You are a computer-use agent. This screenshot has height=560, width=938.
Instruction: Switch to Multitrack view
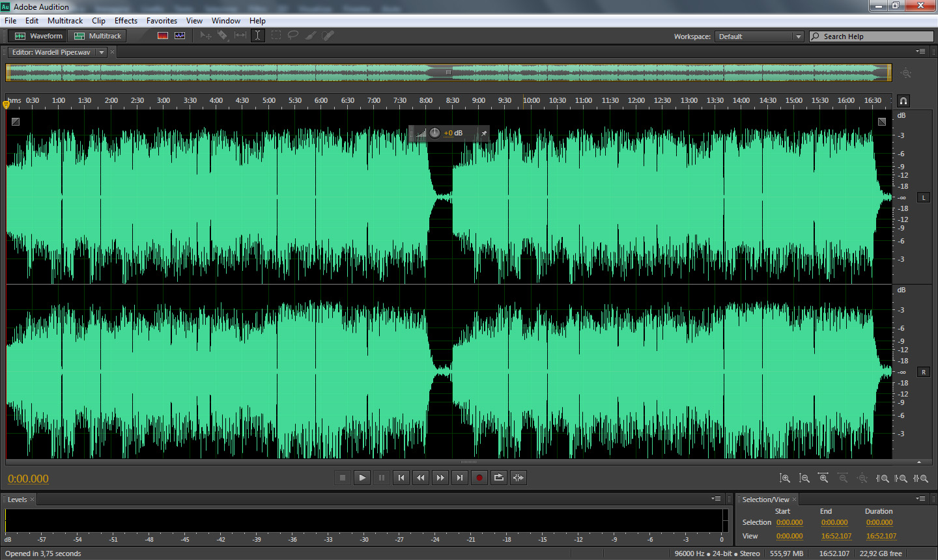(98, 36)
